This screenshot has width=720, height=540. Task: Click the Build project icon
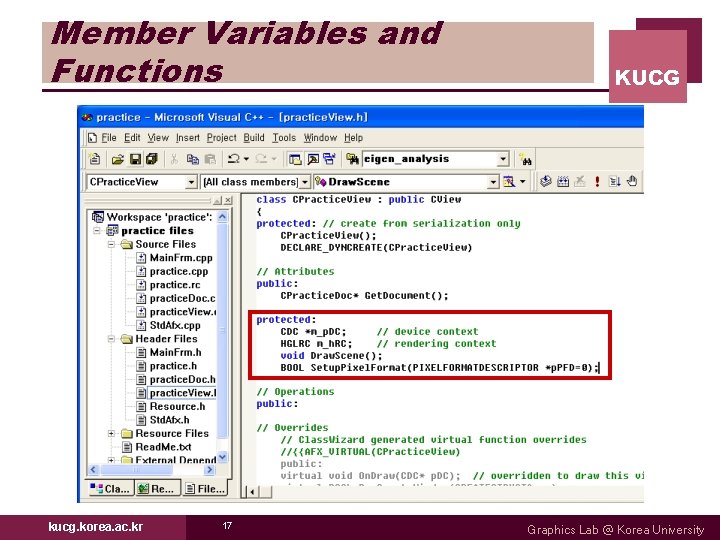click(563, 181)
